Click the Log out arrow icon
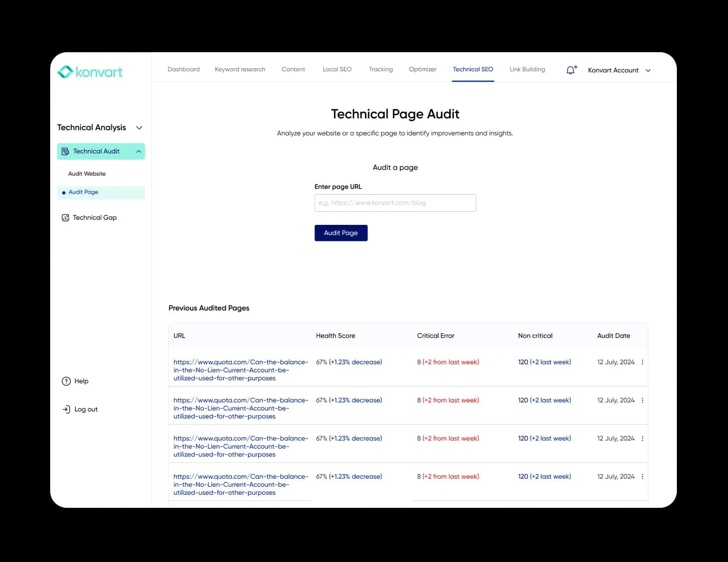This screenshot has height=562, width=728. tap(66, 409)
